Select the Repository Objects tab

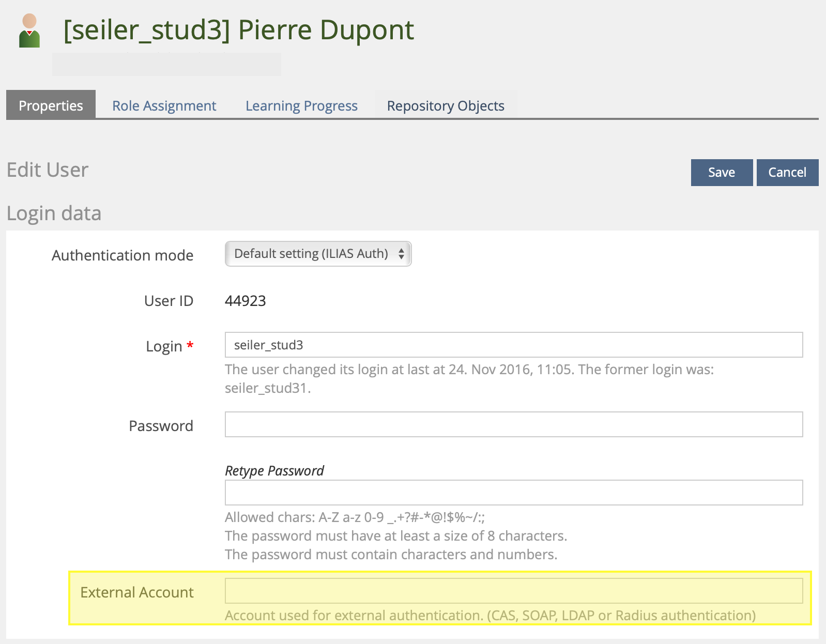pos(446,105)
